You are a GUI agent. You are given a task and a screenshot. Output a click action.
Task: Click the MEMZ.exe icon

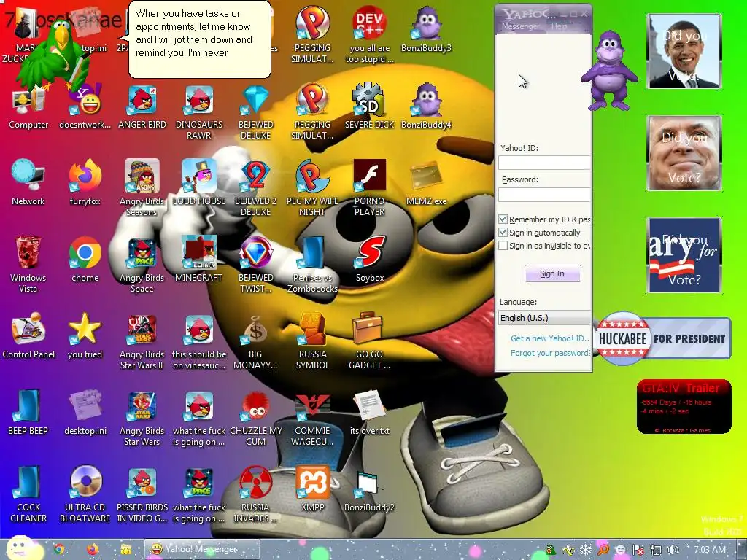click(426, 176)
